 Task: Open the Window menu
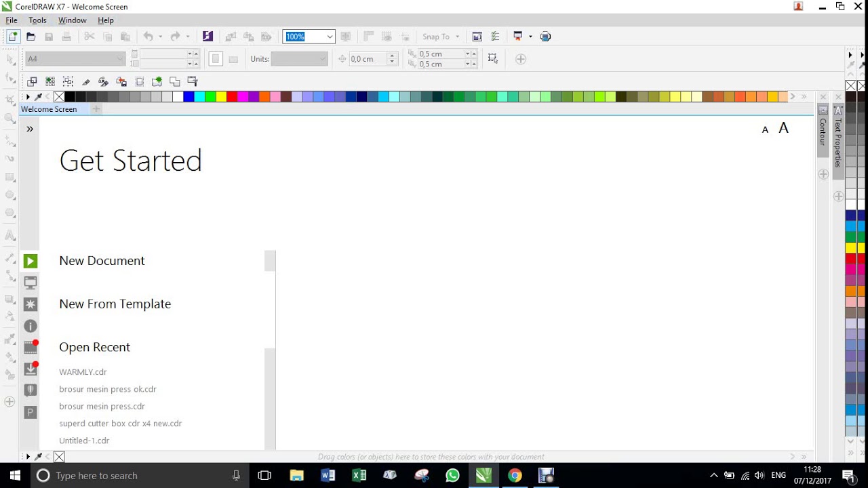(72, 20)
